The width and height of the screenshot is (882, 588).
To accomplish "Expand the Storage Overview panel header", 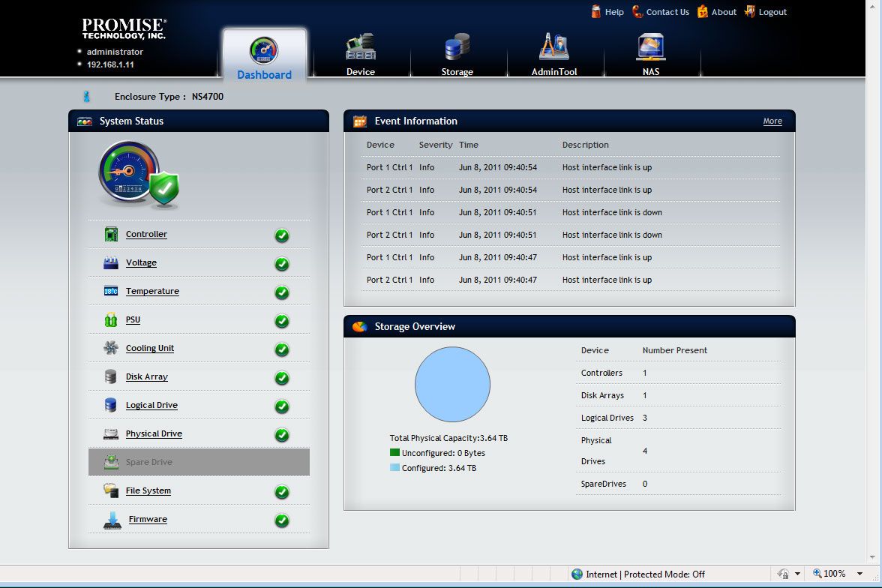I will [415, 326].
